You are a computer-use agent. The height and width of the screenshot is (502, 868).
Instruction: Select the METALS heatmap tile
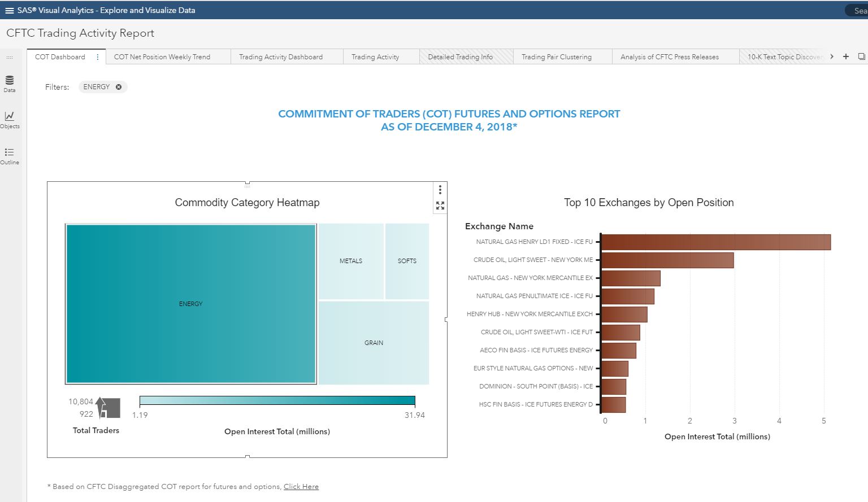point(351,261)
